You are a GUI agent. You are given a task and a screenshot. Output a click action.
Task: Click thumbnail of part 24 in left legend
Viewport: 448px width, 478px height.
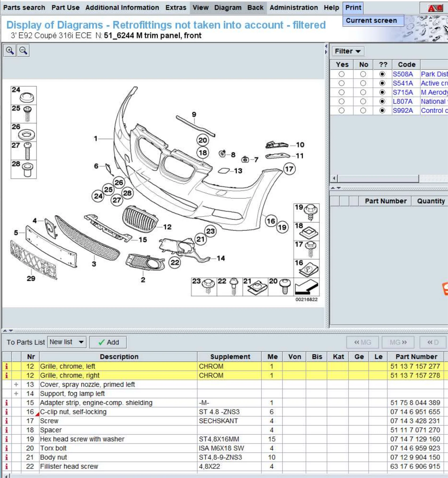tap(24, 95)
